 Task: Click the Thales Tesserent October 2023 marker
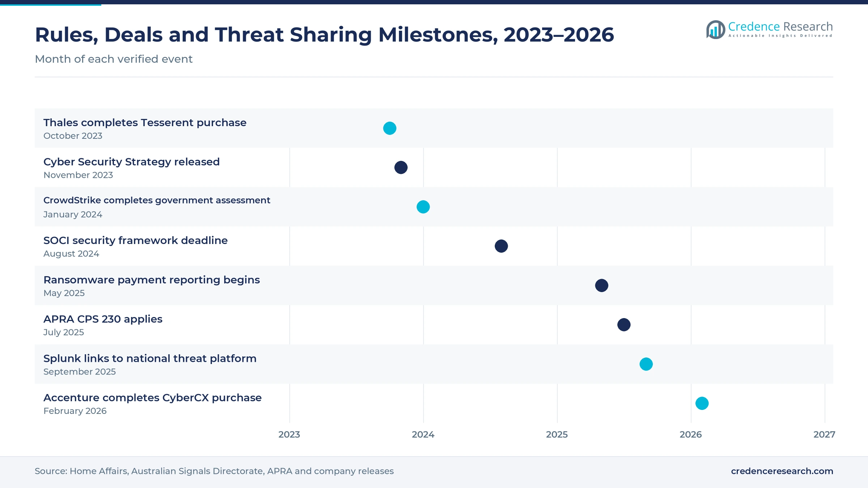390,128
